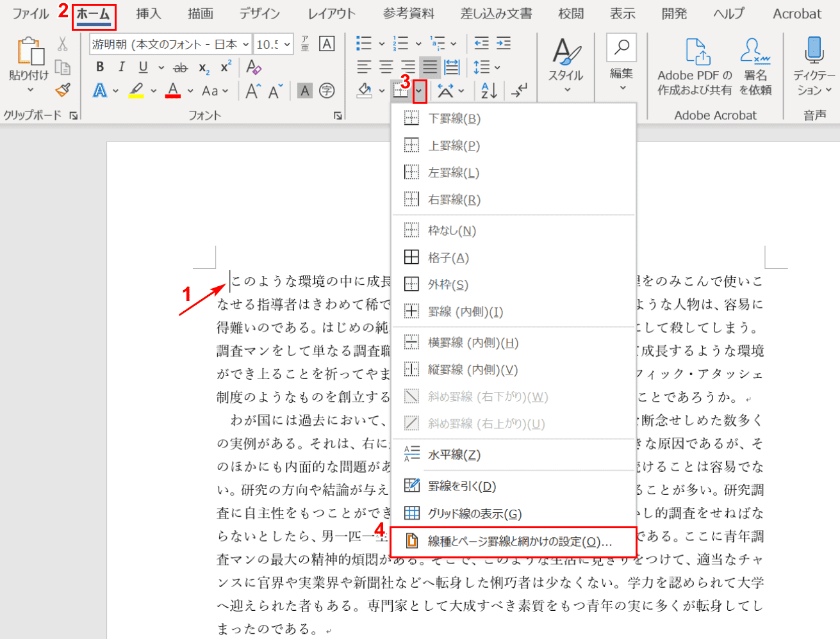This screenshot has height=639, width=840.
Task: Click distributed alignment icon
Action: click(452, 67)
